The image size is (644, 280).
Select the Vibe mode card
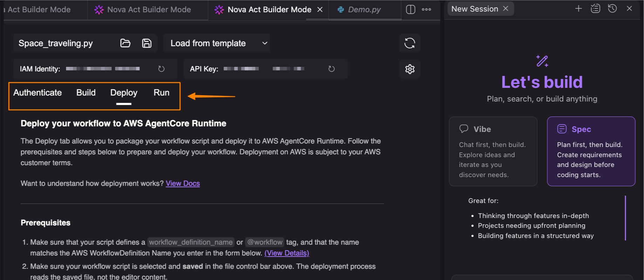coord(493,151)
